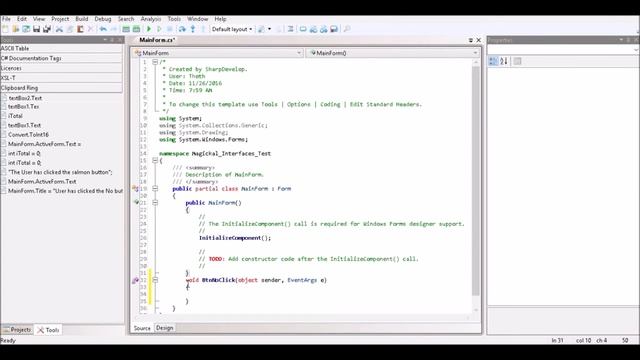Click the Step Into debug icon

(193, 29)
